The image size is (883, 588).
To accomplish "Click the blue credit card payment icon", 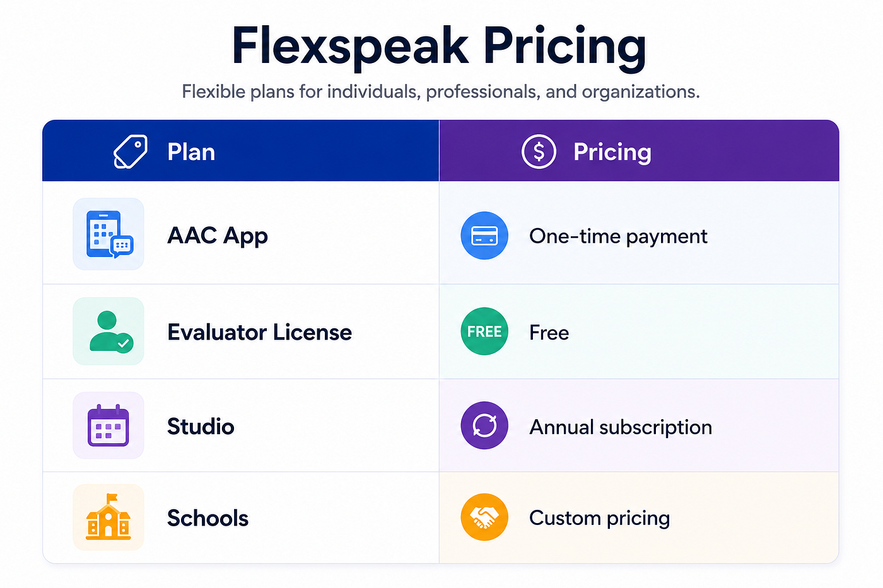I will point(484,236).
